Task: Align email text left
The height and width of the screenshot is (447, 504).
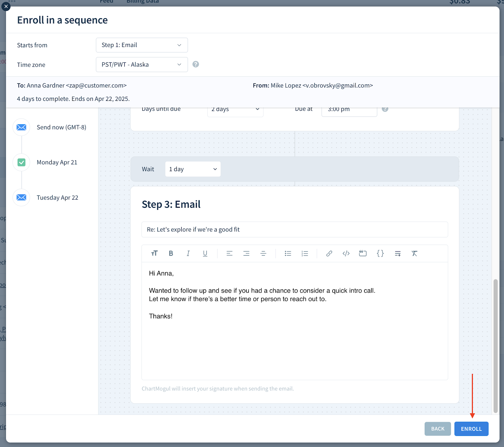Action: (x=229, y=253)
